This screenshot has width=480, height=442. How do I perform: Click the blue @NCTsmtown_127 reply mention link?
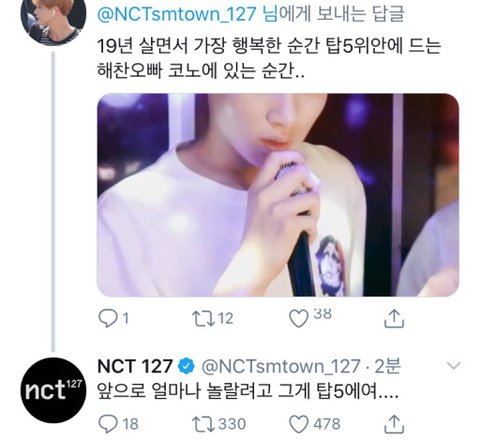(177, 14)
